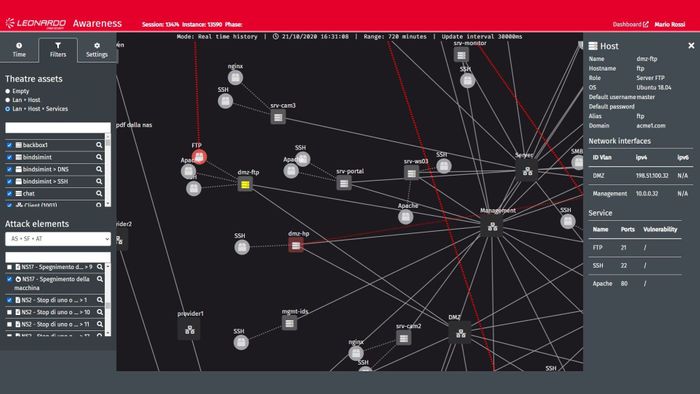Viewport: 700px width, 394px height.
Task: Select the red dmz-hp host icon
Action: pos(296,245)
